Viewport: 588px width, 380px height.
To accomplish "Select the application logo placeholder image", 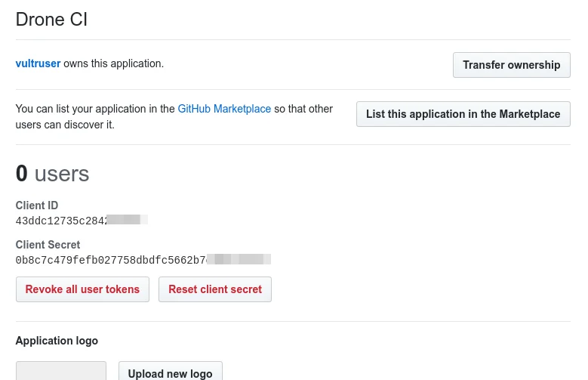I will tap(60, 371).
